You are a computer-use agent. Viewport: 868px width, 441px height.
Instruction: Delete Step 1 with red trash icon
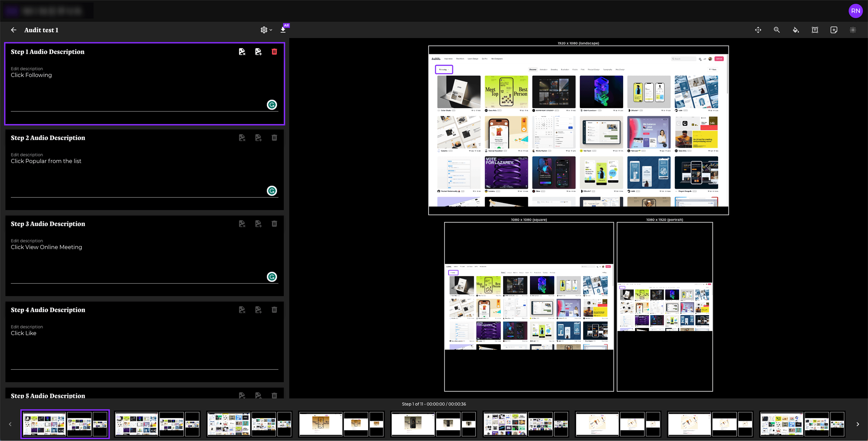(274, 51)
